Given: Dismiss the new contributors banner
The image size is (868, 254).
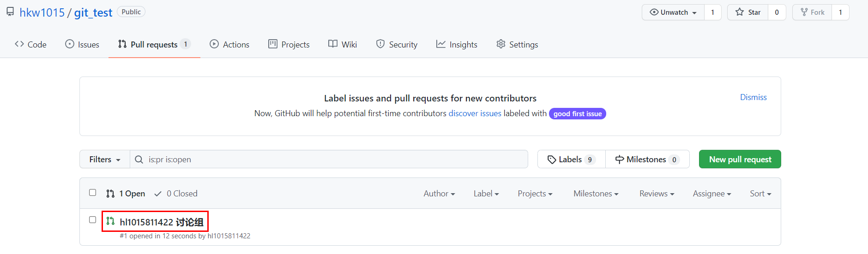Looking at the screenshot, I should coord(753,97).
